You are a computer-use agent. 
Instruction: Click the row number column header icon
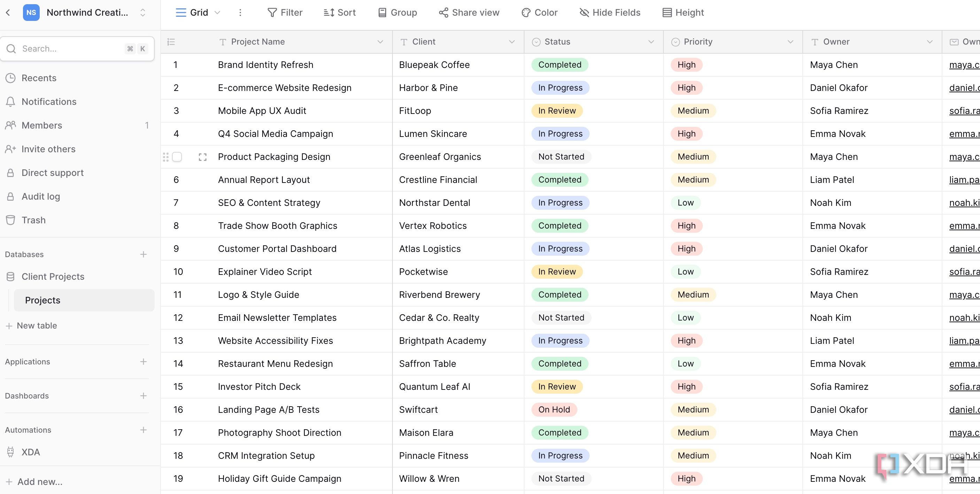(x=171, y=42)
